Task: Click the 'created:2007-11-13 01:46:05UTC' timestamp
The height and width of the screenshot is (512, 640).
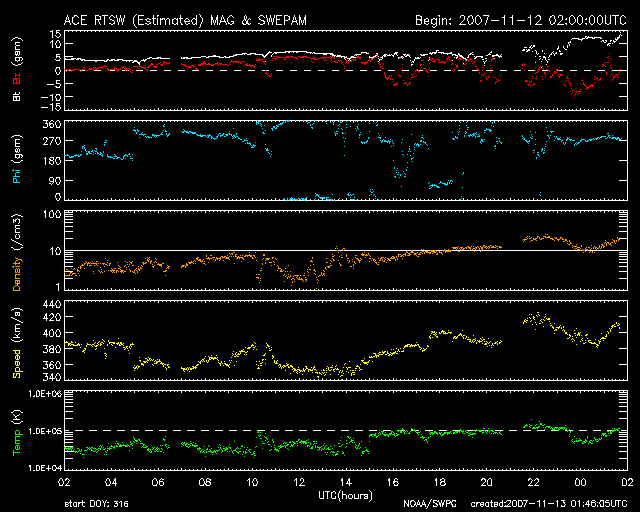Action: (549, 504)
